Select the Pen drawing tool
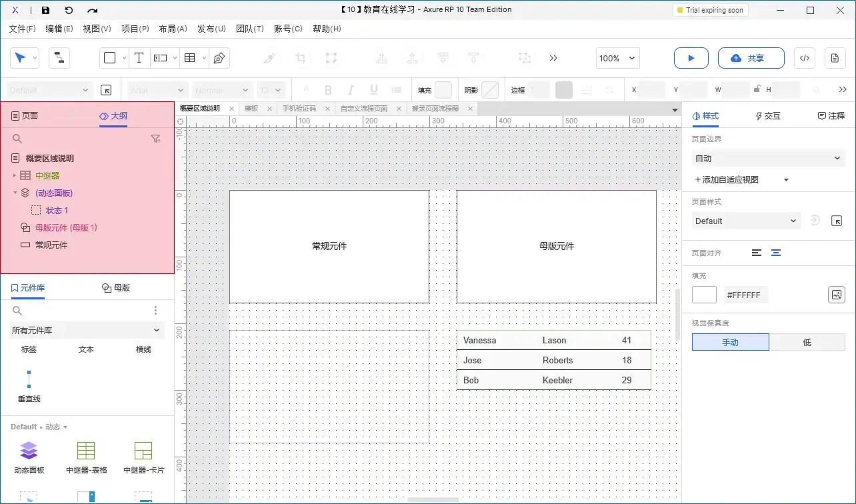The width and height of the screenshot is (856, 504). (219, 58)
